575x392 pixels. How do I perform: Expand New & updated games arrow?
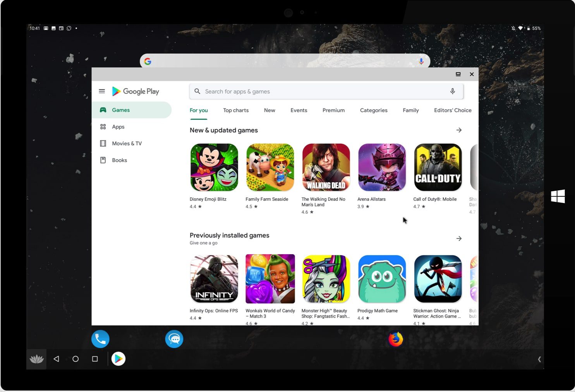pos(459,130)
